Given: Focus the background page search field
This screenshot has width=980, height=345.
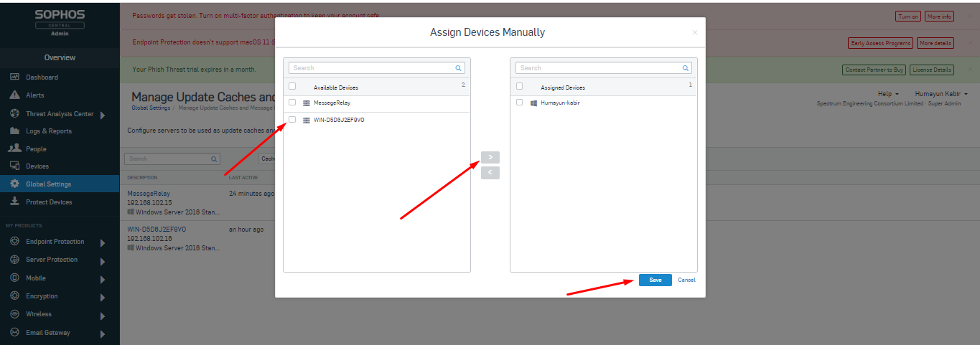Looking at the screenshot, I should 172,159.
